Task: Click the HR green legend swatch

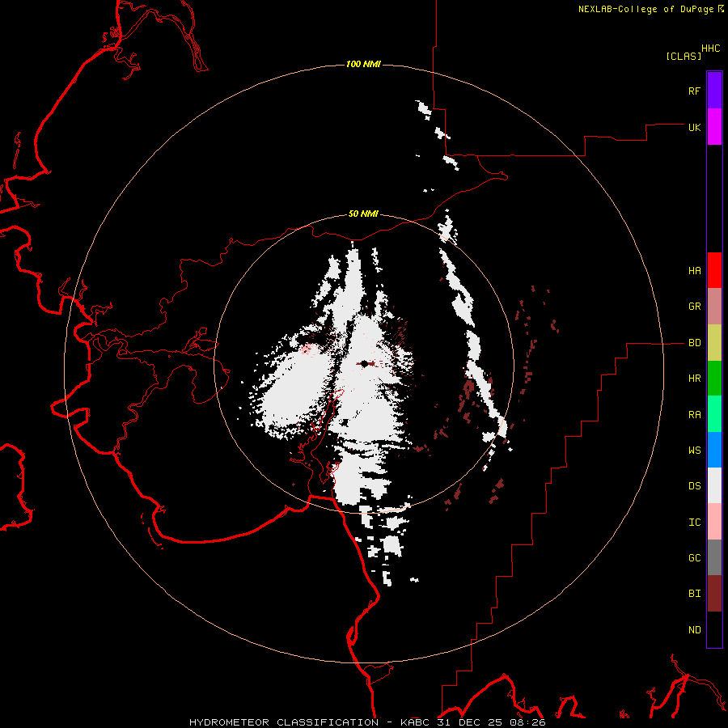Action: (714, 379)
